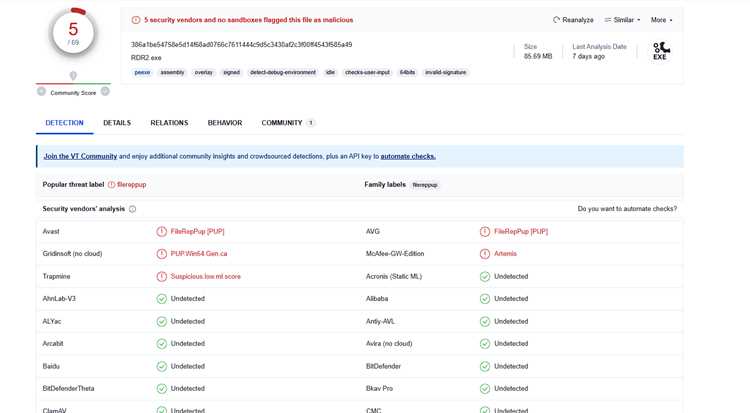Click the McAfee-GW-Edition alert icon
The height and width of the screenshot is (413, 750).
click(485, 254)
